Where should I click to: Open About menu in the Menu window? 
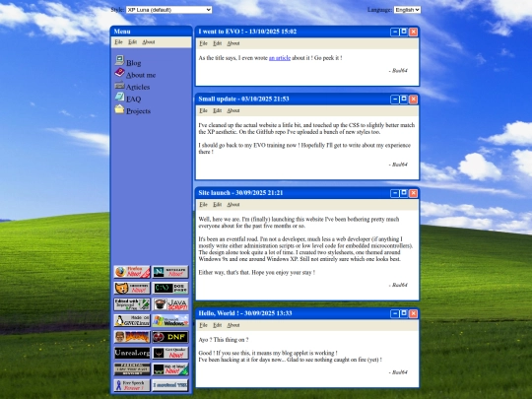149,42
